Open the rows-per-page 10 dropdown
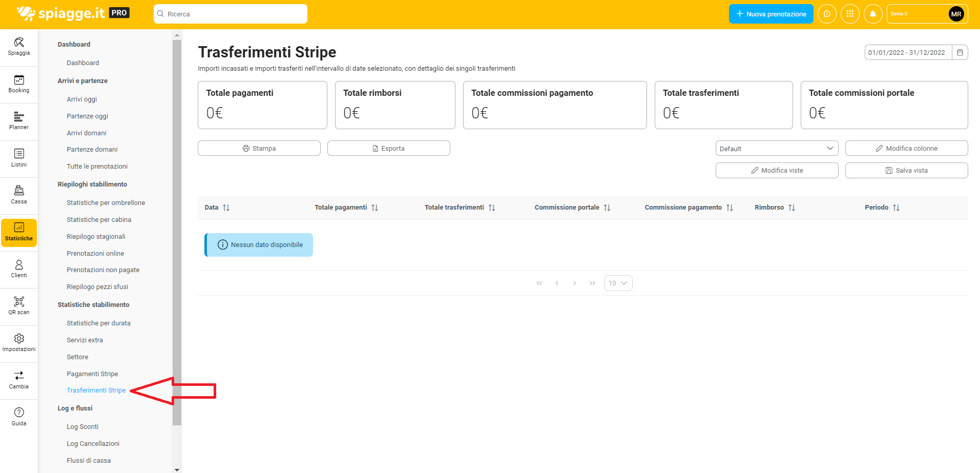The width and height of the screenshot is (980, 473). click(x=618, y=283)
